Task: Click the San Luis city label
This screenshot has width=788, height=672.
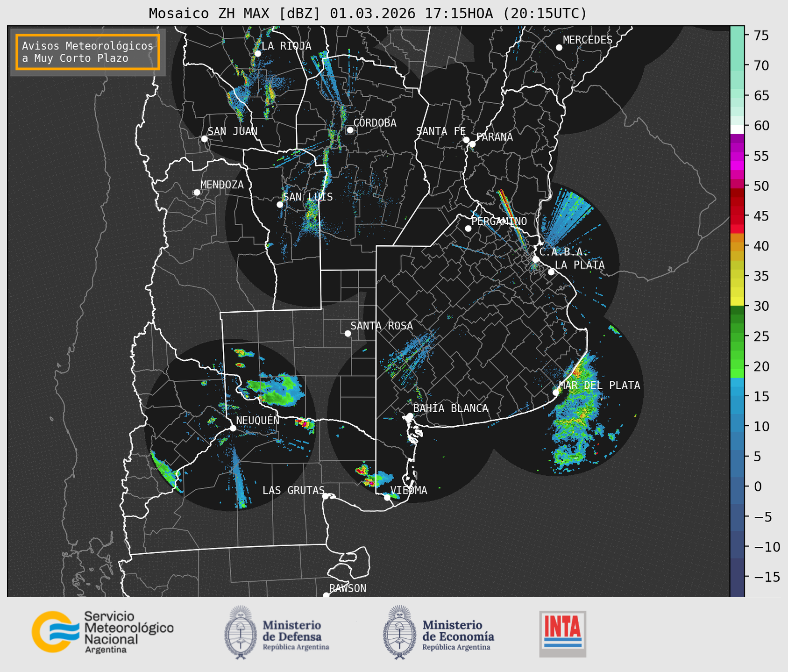Action: coord(308,197)
